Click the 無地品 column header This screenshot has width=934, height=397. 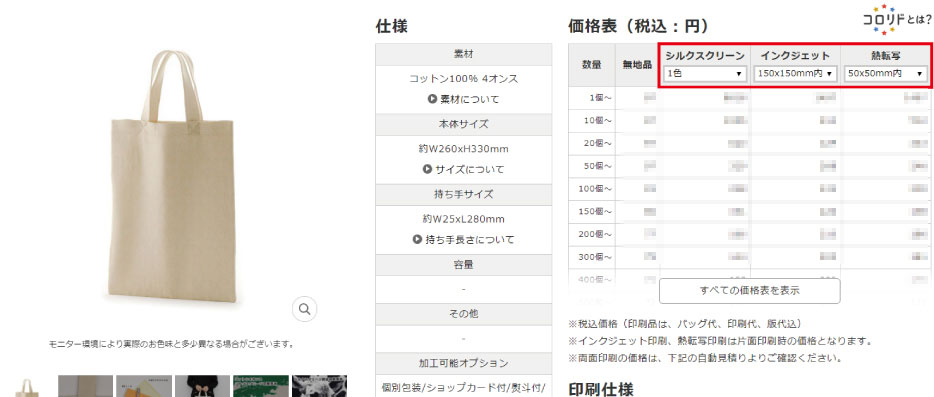[x=637, y=65]
